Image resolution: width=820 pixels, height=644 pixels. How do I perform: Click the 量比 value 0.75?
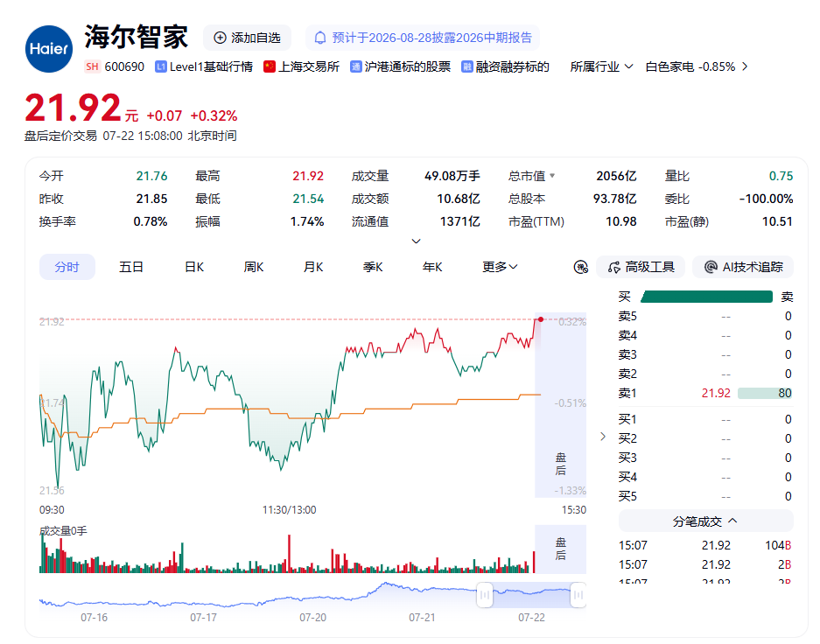click(781, 176)
